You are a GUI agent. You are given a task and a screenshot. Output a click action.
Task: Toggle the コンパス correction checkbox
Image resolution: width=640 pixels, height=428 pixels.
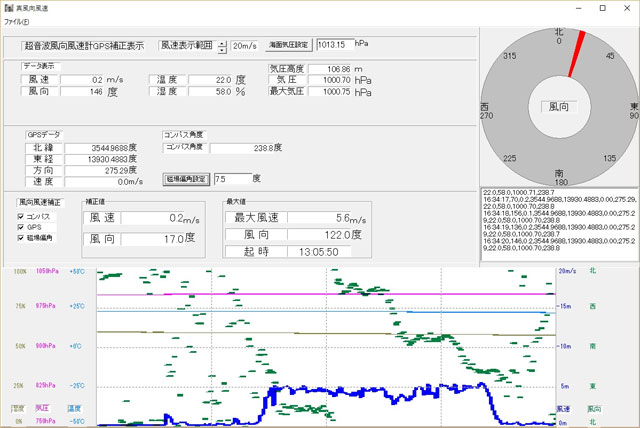pyautogui.click(x=21, y=216)
